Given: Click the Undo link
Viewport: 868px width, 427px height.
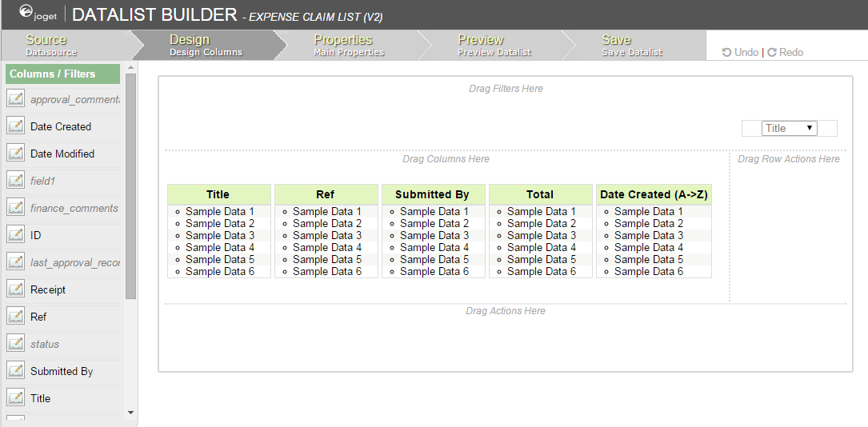Looking at the screenshot, I should [740, 52].
